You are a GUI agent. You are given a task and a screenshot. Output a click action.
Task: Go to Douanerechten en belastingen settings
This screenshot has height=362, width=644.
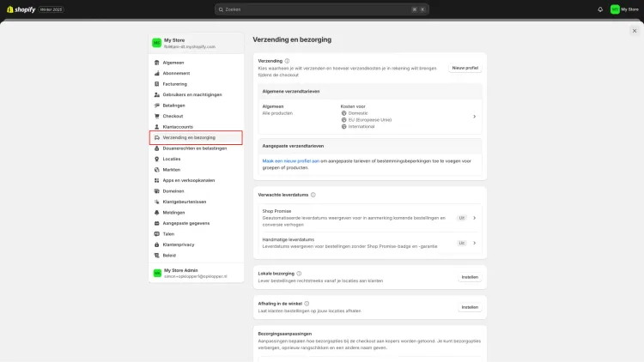[x=196, y=148]
